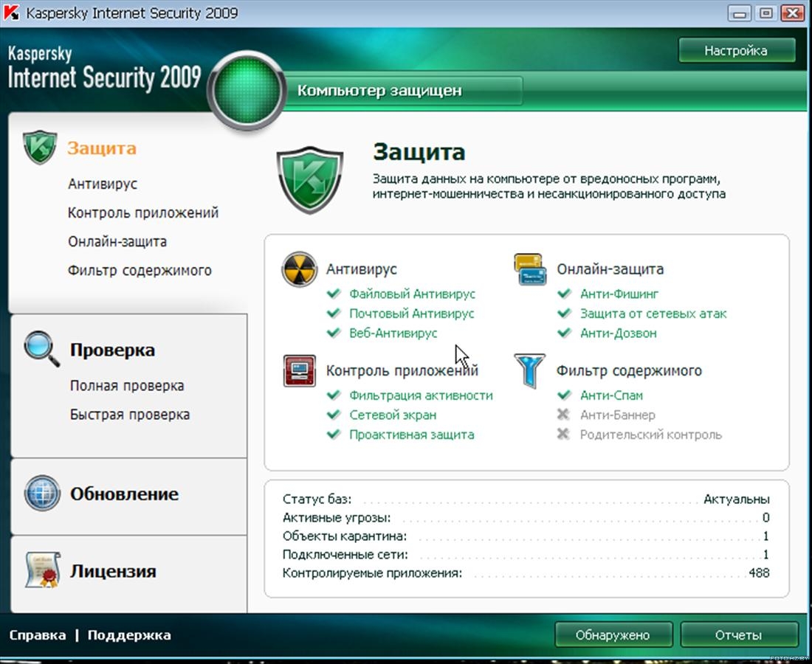Open the Фильтрация активности component link

(x=421, y=395)
